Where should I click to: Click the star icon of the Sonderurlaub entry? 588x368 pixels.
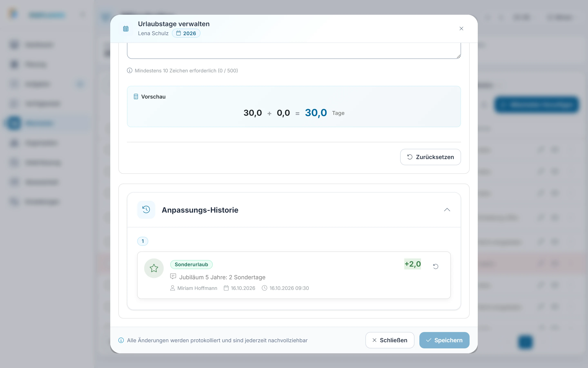click(154, 268)
